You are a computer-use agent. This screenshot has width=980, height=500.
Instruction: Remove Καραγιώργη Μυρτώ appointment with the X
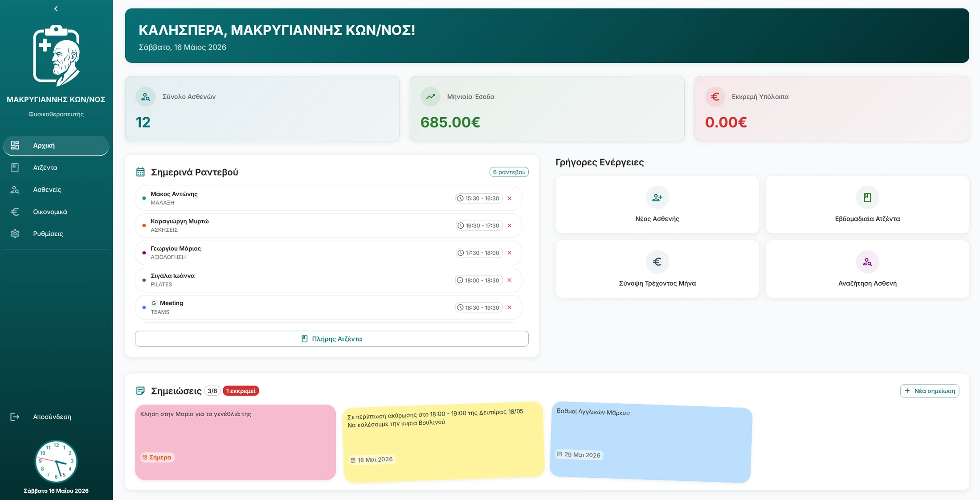[510, 225]
